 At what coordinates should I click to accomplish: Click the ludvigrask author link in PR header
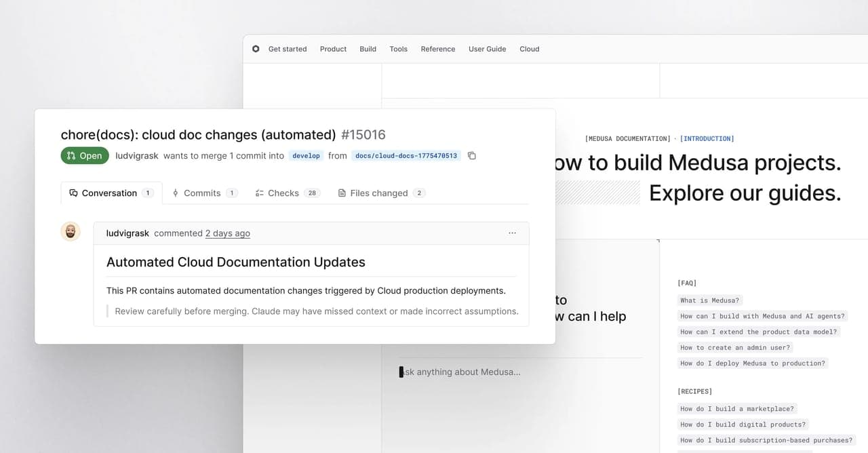point(137,155)
